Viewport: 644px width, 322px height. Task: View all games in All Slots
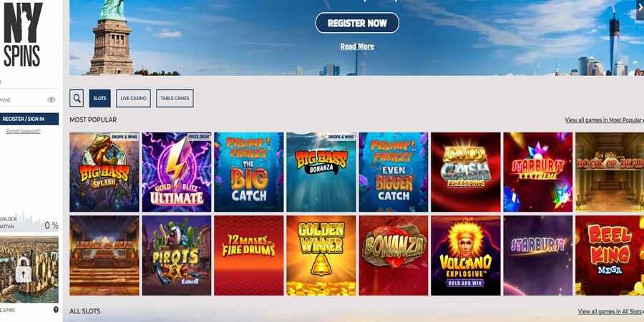pos(611,311)
